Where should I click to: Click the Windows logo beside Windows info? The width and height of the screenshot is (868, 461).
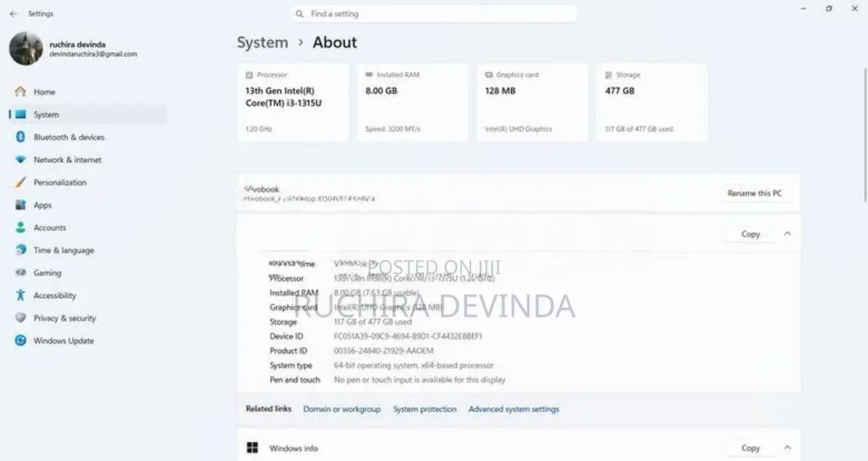[253, 448]
